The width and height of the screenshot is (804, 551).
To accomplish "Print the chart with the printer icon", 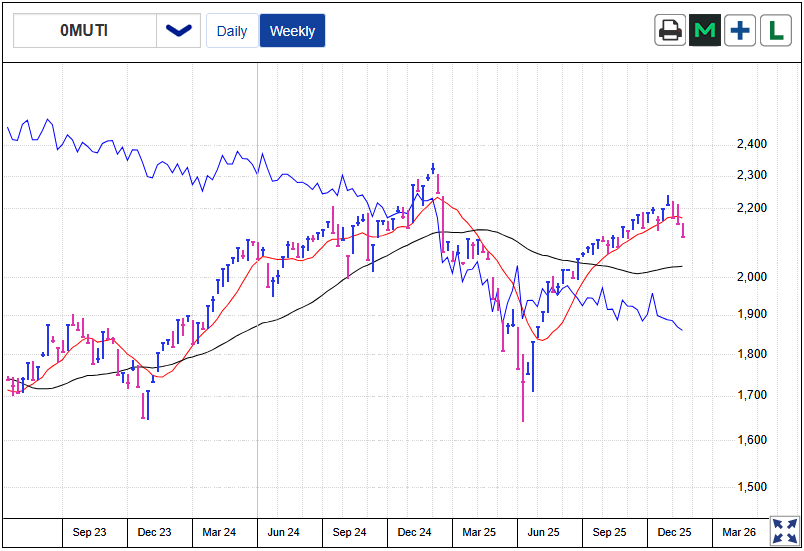I will click(670, 30).
